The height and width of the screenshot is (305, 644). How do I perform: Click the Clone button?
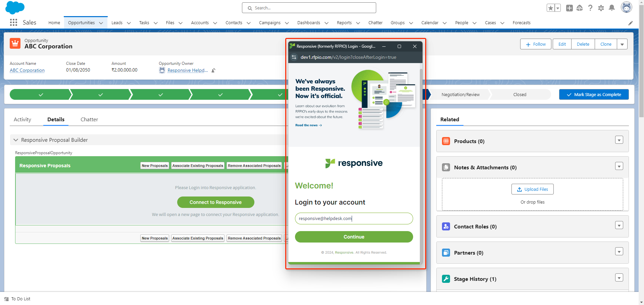pyautogui.click(x=606, y=44)
